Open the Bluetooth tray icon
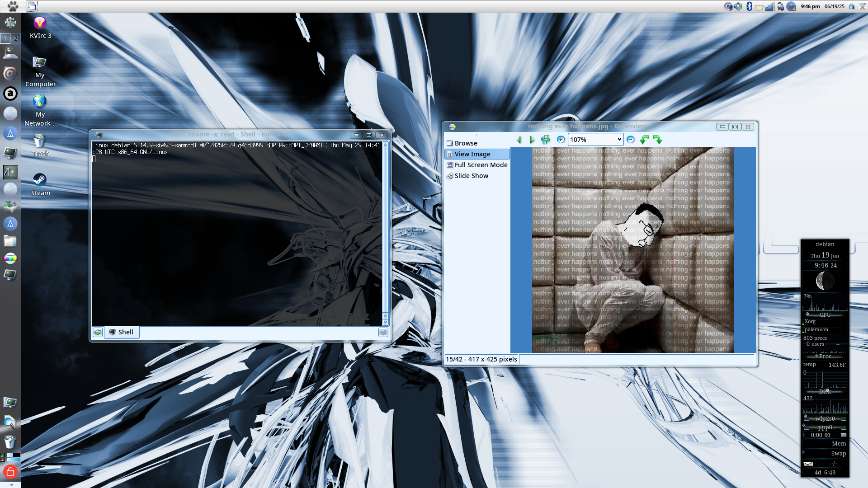 point(749,6)
